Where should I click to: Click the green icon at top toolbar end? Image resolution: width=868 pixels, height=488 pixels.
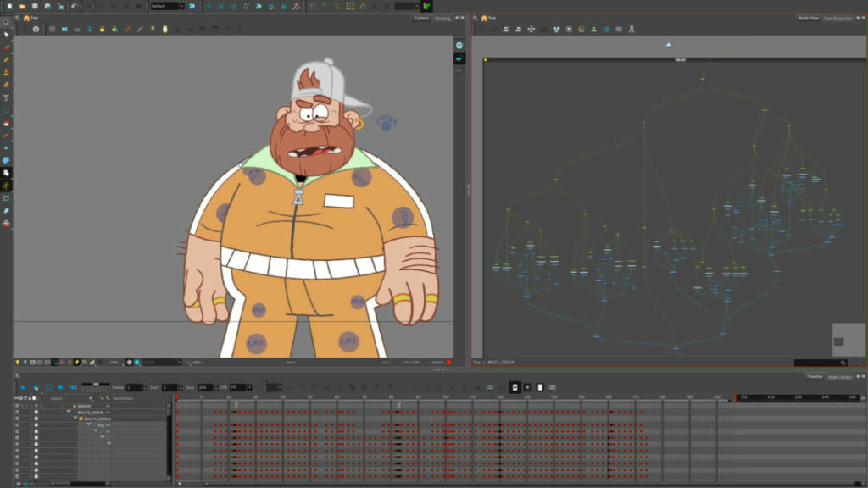(x=427, y=6)
